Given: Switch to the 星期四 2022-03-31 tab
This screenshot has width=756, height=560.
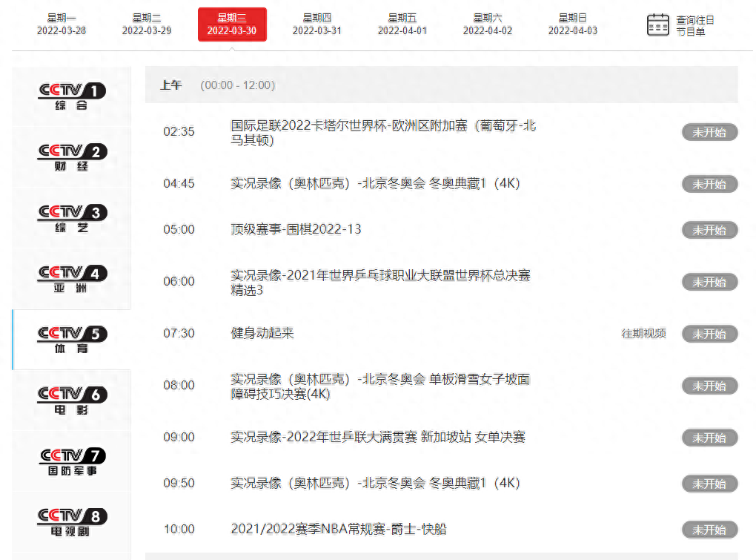Looking at the screenshot, I should (317, 23).
